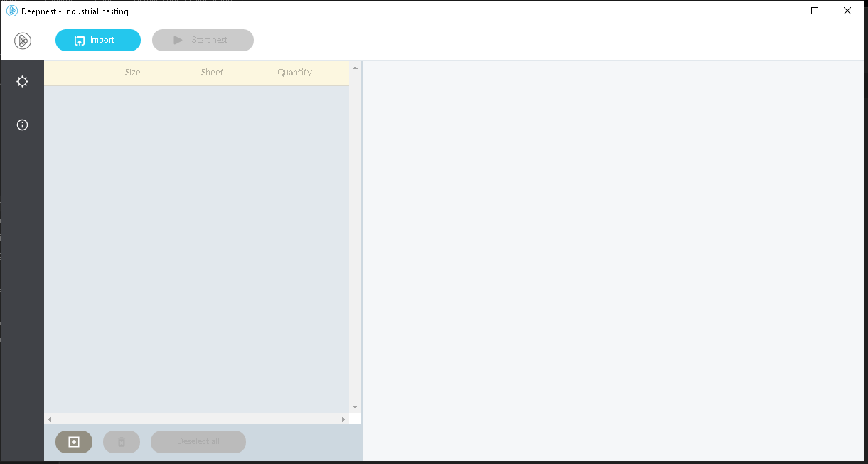
Task: Click the horizontal scroll right arrow
Action: tap(343, 420)
